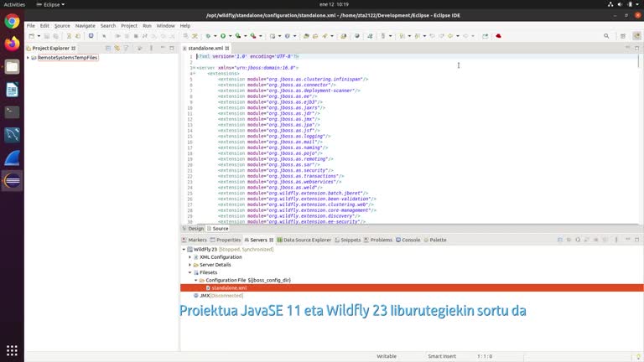
Task: Show Applications grid in the dock
Action: click(x=12, y=350)
